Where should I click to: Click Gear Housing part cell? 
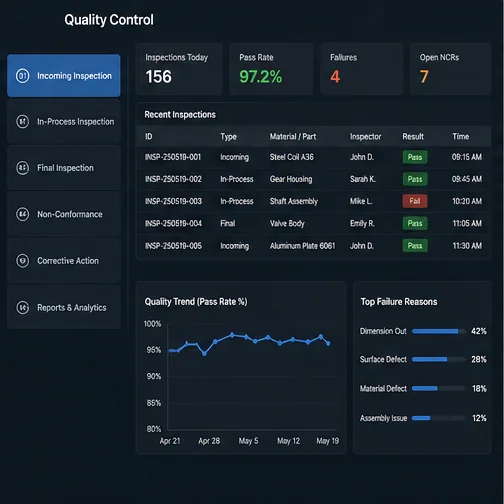tap(291, 179)
